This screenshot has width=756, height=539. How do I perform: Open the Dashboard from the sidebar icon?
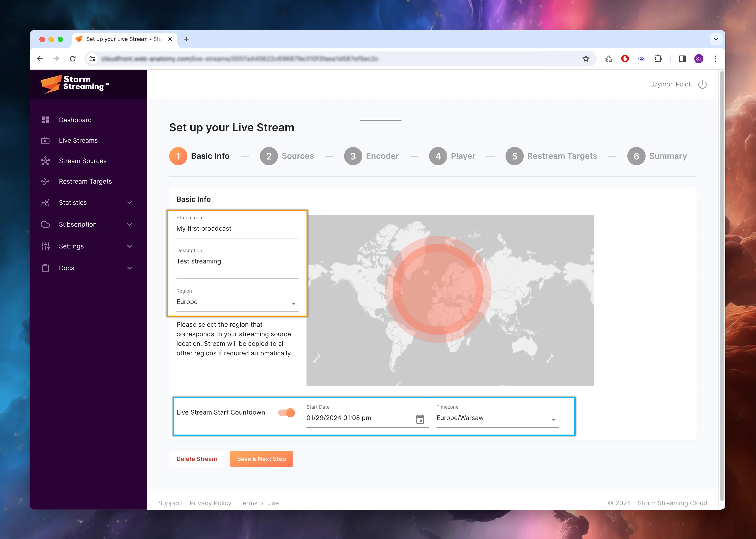click(46, 120)
